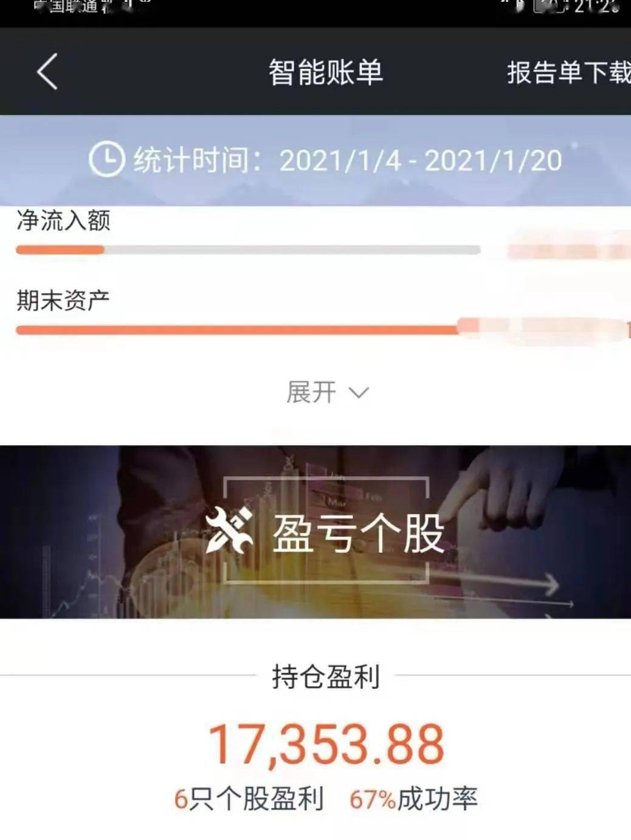Open 报告单下载 report download
This screenshot has width=631, height=840.
click(x=569, y=72)
